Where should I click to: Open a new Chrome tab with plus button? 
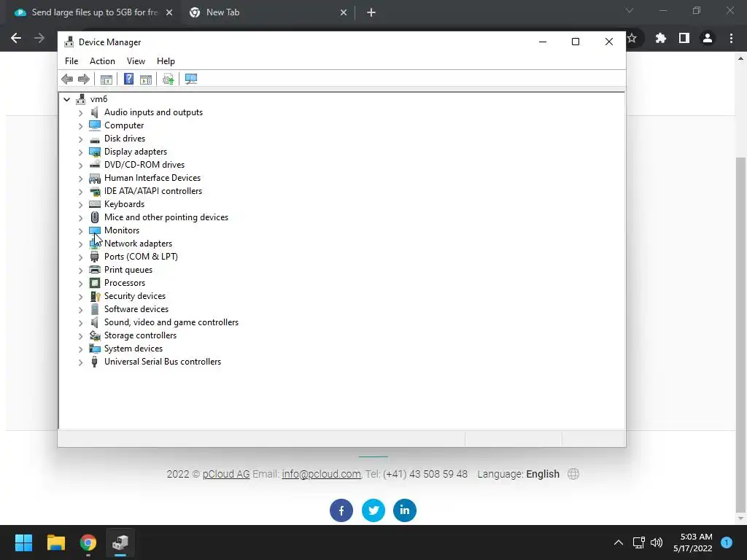pyautogui.click(x=371, y=12)
